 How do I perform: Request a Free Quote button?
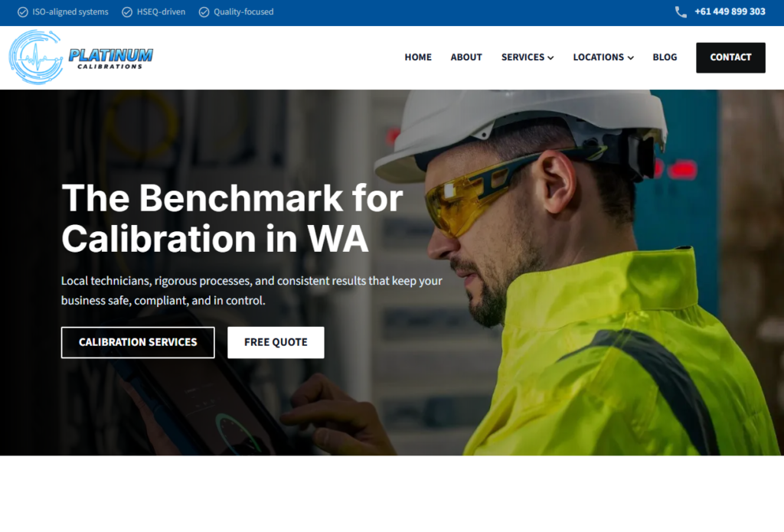tap(276, 342)
